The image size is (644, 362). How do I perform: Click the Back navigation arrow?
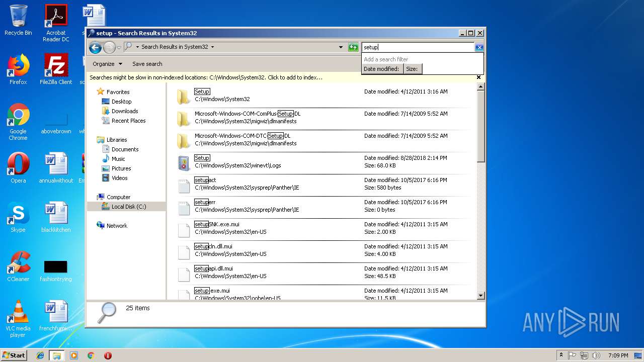coord(95,47)
